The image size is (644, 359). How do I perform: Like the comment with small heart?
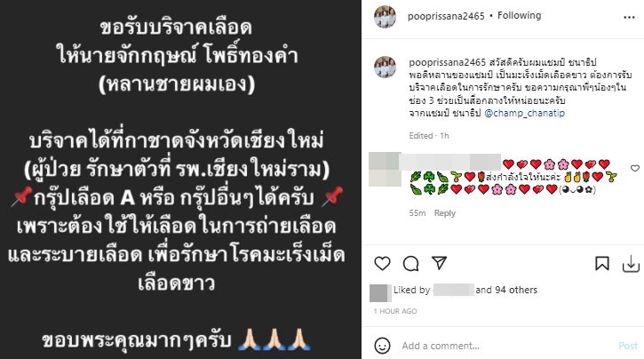click(x=635, y=168)
